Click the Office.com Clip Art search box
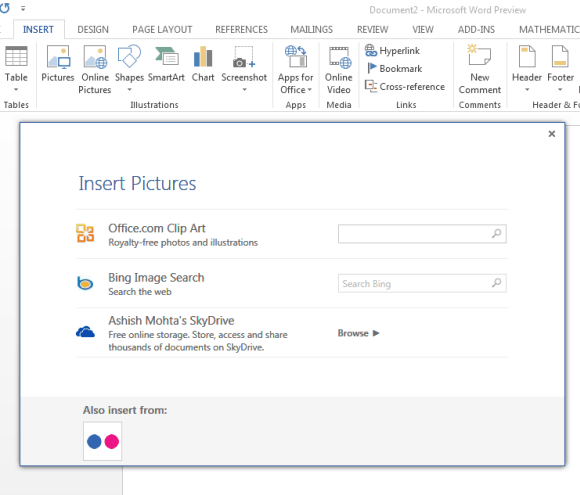The image size is (580, 495). pyautogui.click(x=422, y=233)
